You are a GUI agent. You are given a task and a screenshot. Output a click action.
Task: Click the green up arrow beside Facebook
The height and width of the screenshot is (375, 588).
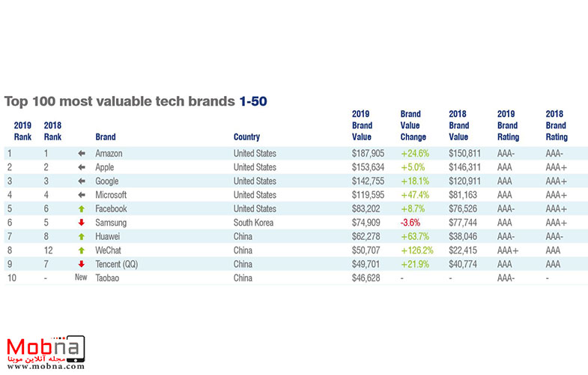coord(81,208)
